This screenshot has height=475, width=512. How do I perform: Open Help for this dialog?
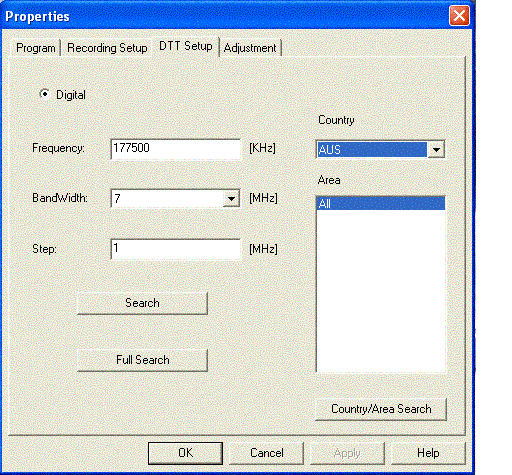pos(428,453)
